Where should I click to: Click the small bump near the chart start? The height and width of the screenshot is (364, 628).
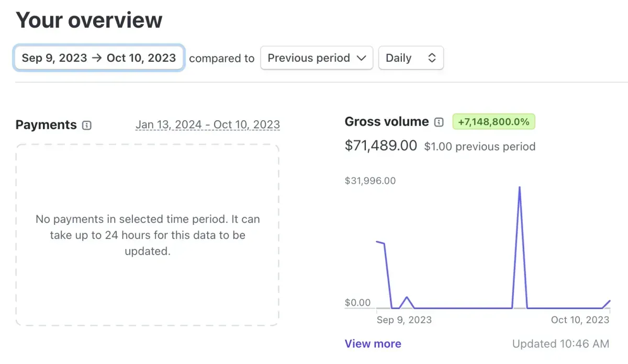(407, 298)
